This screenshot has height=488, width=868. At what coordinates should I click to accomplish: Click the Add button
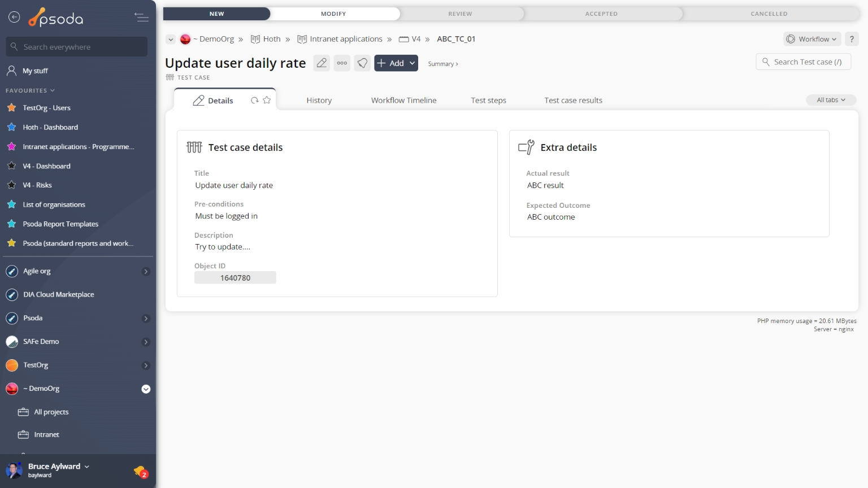point(396,63)
